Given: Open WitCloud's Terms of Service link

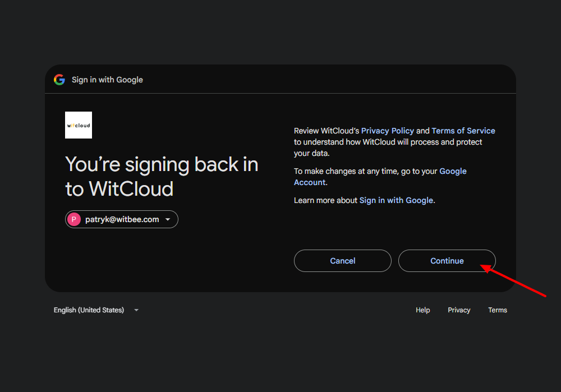Looking at the screenshot, I should click(463, 131).
